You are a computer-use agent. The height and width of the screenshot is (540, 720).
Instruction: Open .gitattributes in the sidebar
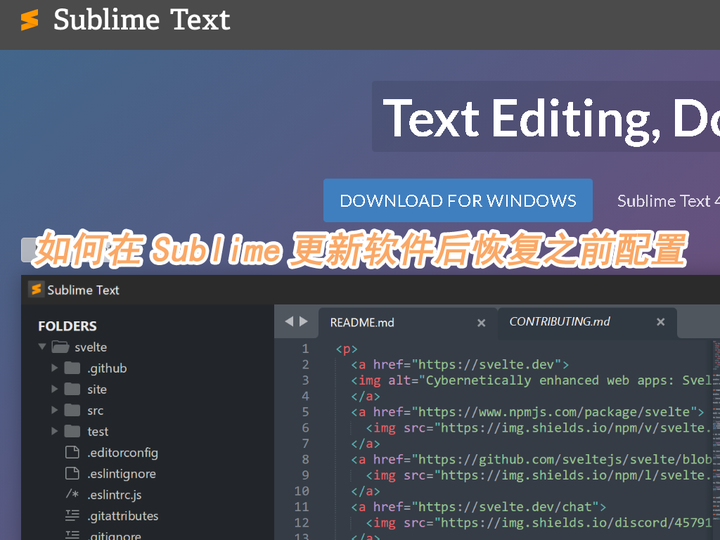pos(122,516)
